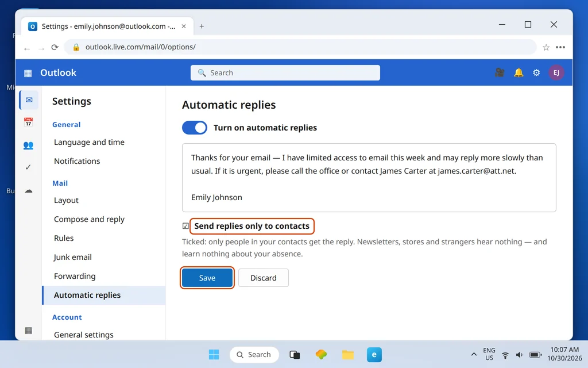Open Rules settings
Image resolution: width=588 pixels, height=368 pixels.
pyautogui.click(x=64, y=238)
